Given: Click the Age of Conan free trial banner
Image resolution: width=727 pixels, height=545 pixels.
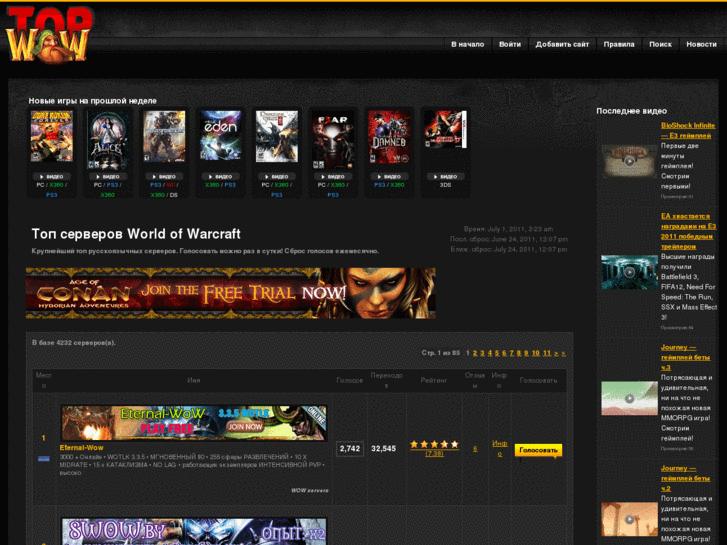Looking at the screenshot, I should point(230,293).
